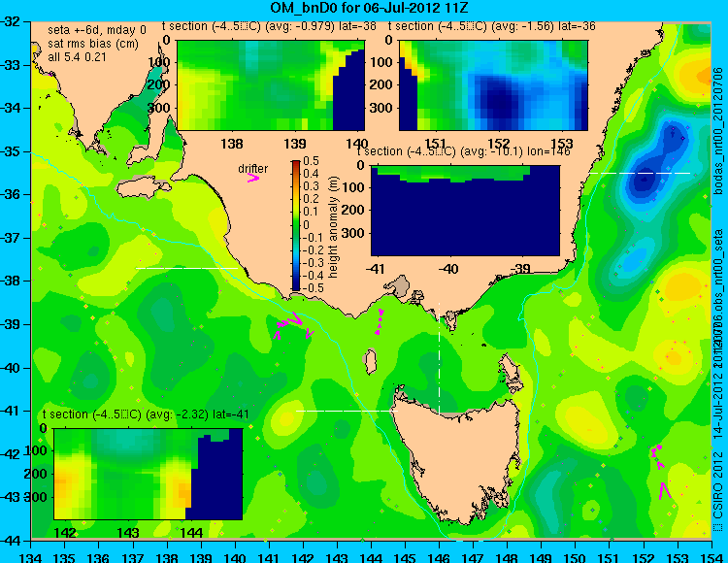Click the 'drifter' legend label
The width and height of the screenshot is (728, 563).
coord(253,169)
